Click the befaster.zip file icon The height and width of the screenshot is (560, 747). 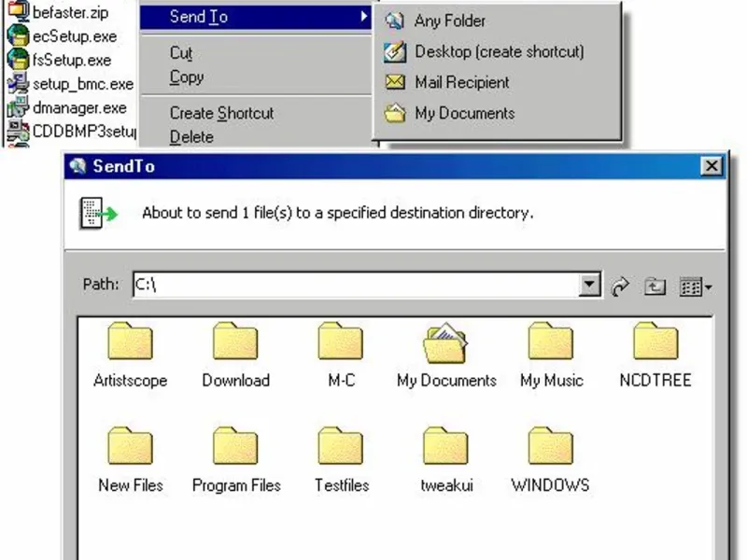[19, 11]
